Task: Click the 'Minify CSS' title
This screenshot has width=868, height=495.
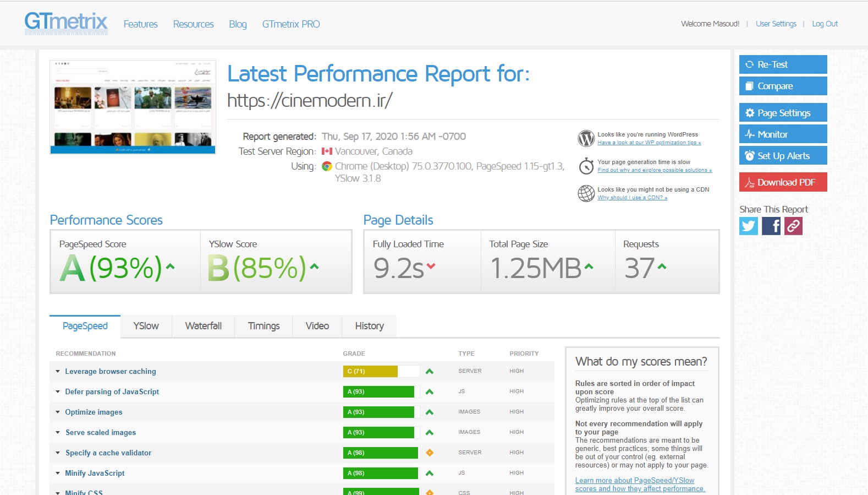Action: pos(84,492)
